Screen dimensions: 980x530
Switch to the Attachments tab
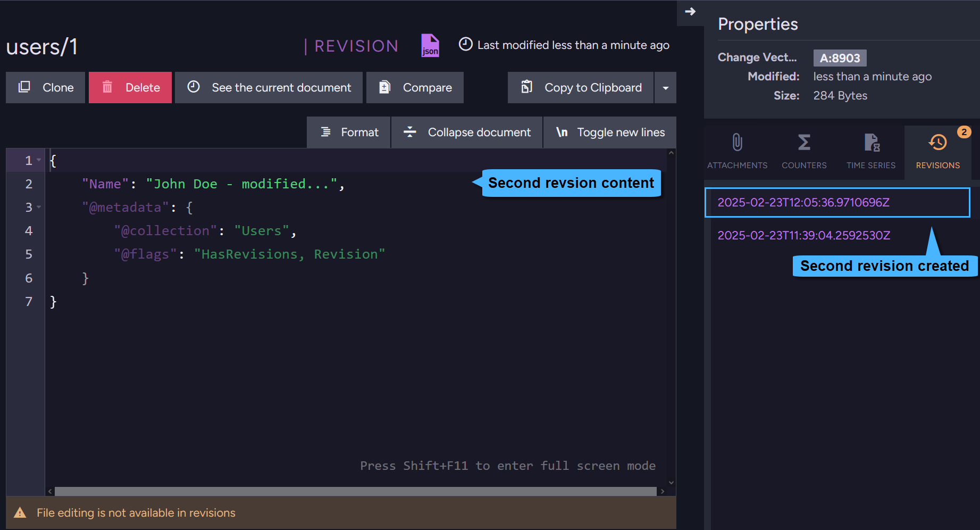click(738, 152)
